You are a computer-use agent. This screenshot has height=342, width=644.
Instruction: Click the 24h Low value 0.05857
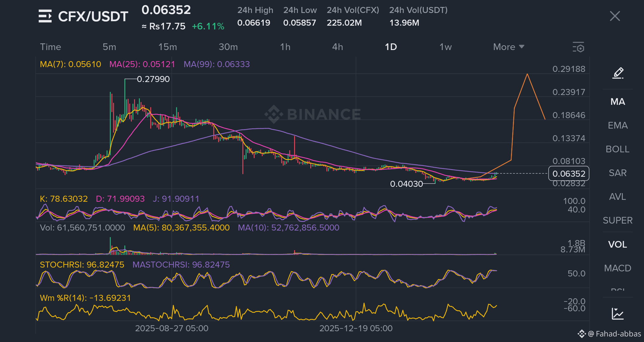(299, 23)
